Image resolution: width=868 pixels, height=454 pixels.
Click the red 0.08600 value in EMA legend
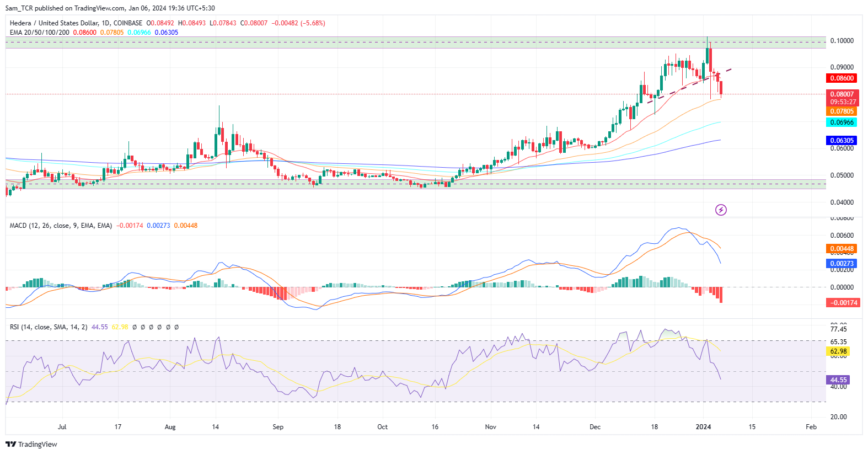coord(85,33)
